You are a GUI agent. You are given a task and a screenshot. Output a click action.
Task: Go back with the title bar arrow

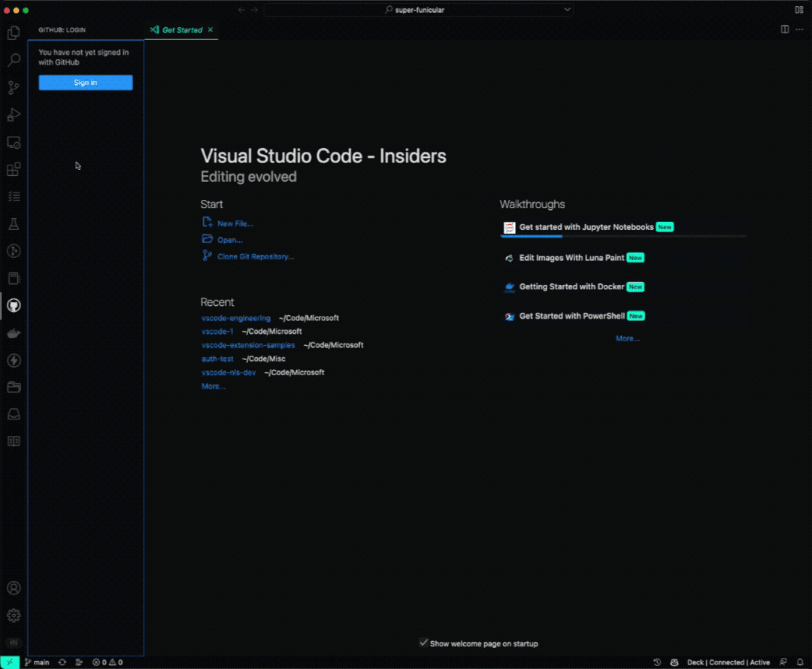pos(241,10)
